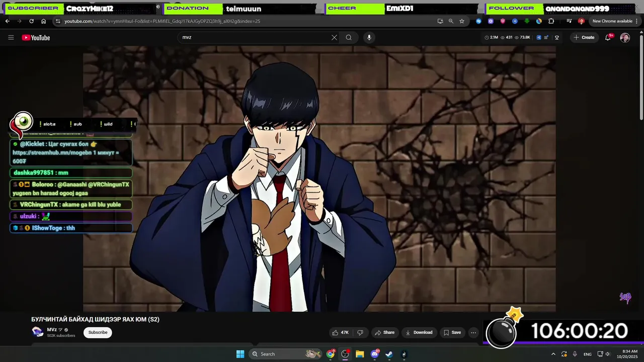The image size is (644, 362).
Task: Open the Shazam extension icon
Action: pyautogui.click(x=478, y=21)
